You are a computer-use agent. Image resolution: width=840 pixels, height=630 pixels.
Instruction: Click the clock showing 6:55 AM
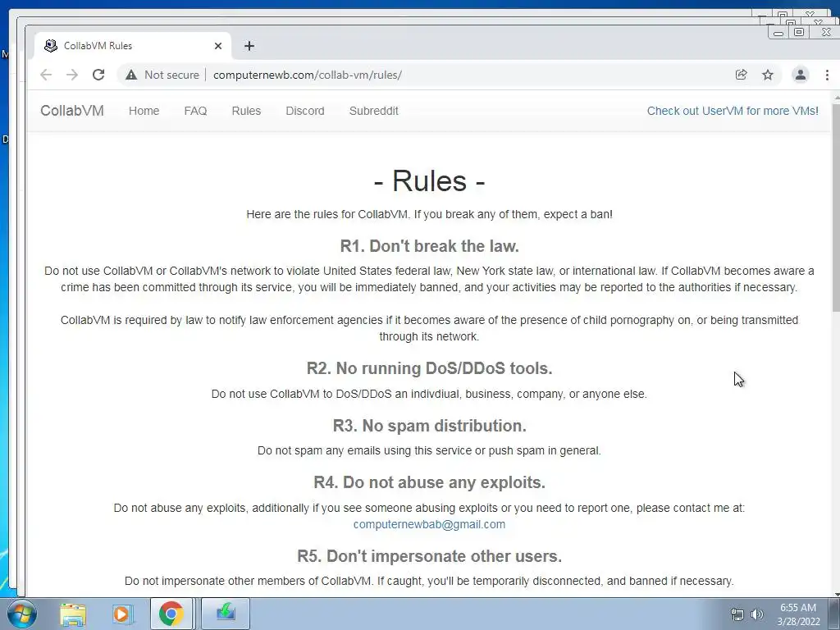[798, 614]
